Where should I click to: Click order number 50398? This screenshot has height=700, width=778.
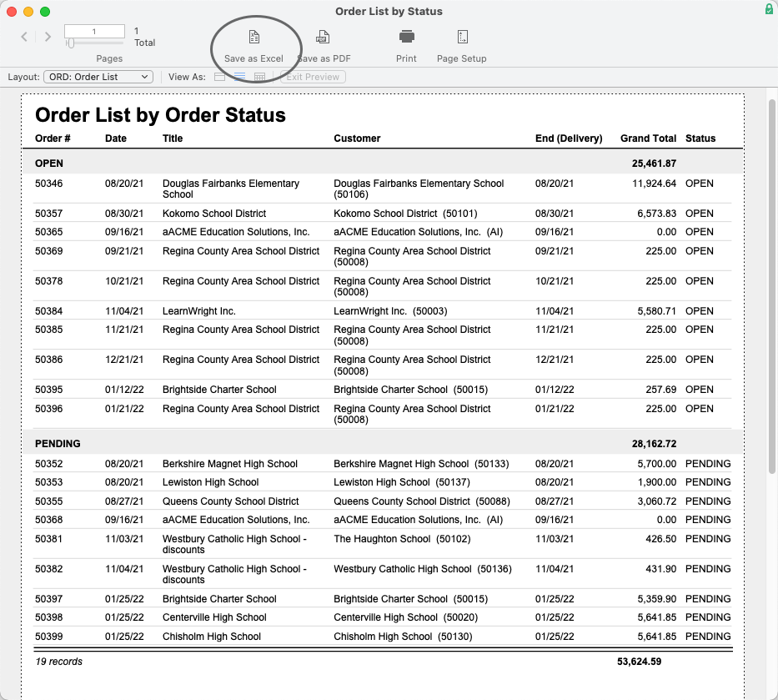click(x=48, y=617)
